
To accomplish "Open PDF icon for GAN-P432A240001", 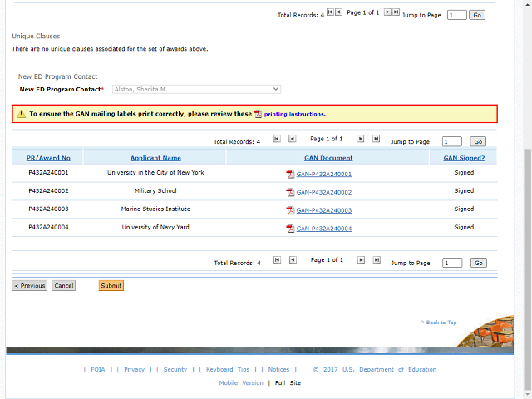I will (x=290, y=174).
